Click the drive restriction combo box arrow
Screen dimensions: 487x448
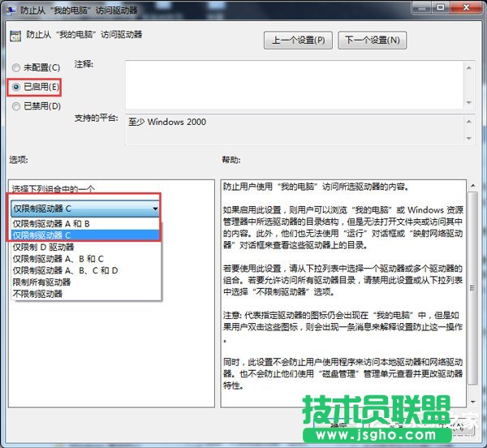[x=154, y=209]
